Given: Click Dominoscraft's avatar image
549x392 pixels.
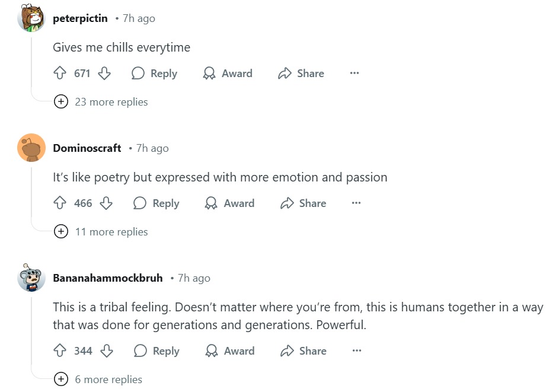Looking at the screenshot, I should pos(31,148).
